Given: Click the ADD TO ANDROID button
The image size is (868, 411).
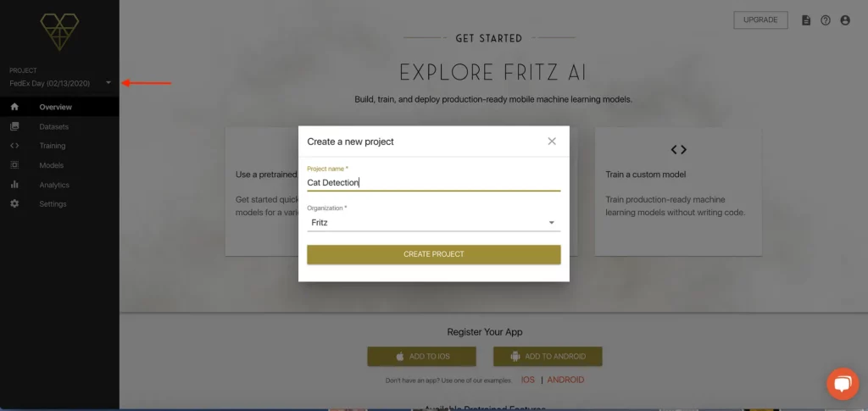Looking at the screenshot, I should click(x=548, y=356).
